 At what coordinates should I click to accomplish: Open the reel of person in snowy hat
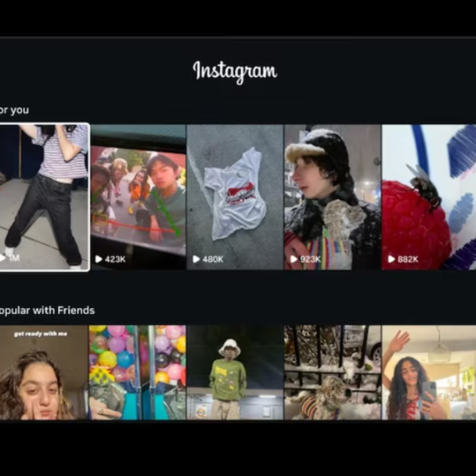coord(332,197)
